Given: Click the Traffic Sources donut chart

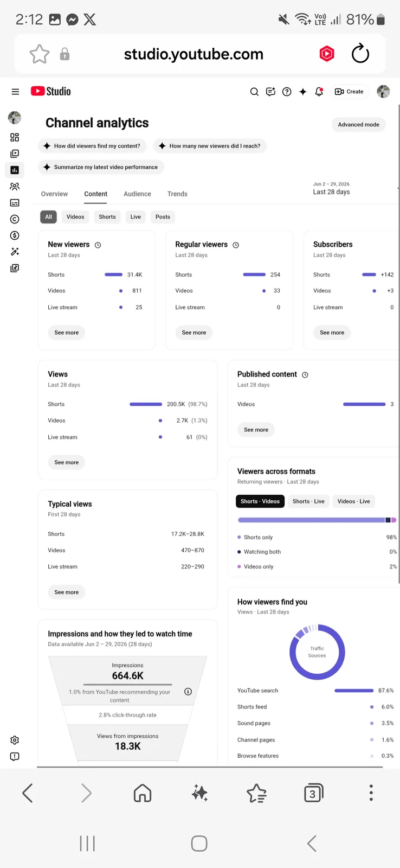Looking at the screenshot, I should (317, 652).
